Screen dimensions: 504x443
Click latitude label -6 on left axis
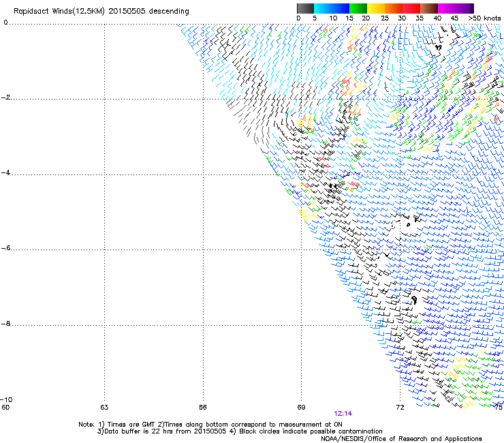(x=5, y=248)
